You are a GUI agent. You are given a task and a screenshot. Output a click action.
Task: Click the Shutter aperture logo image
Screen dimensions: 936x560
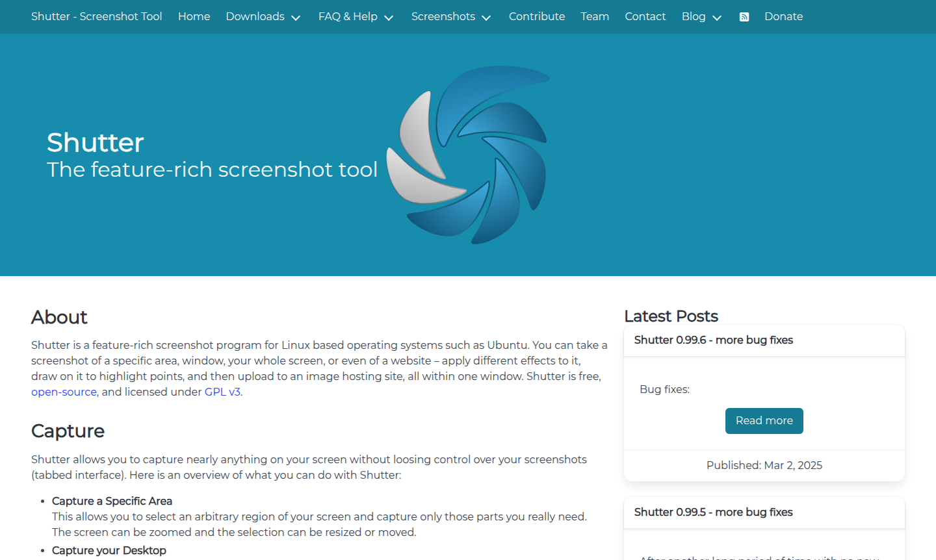[468, 155]
